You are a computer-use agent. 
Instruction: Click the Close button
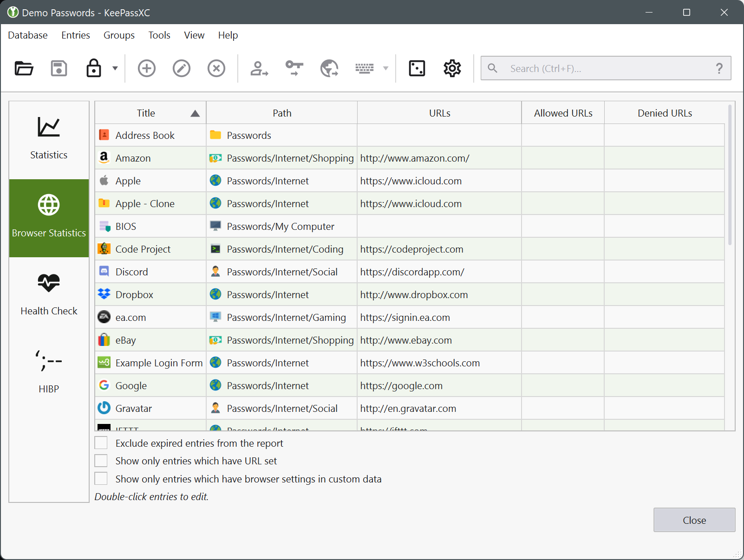[694, 520]
